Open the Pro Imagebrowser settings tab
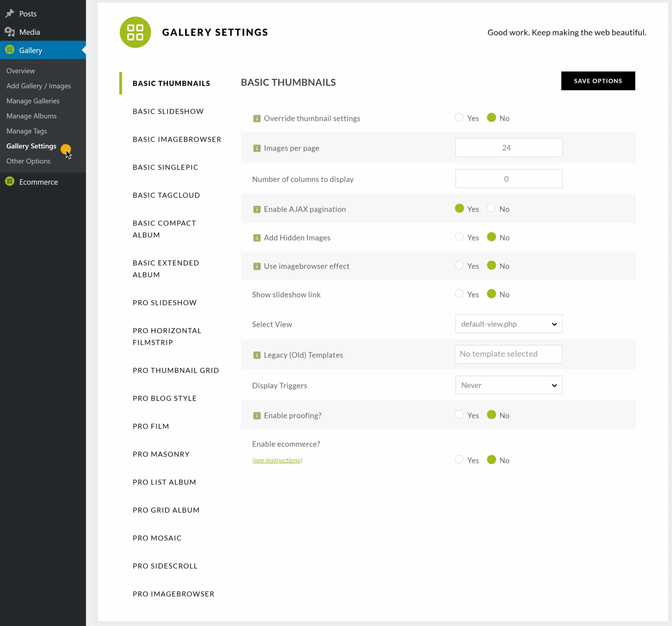 coord(173,594)
